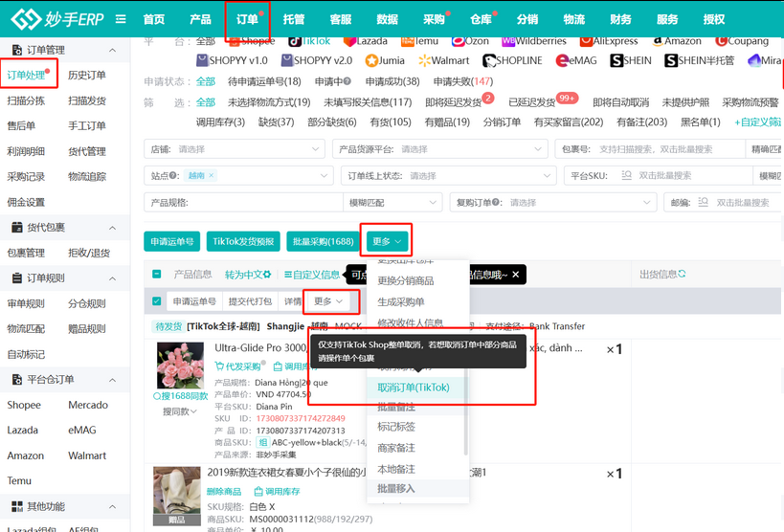The height and width of the screenshot is (532, 784).
Task: Select 缺货(37) filter
Action: click(x=276, y=122)
